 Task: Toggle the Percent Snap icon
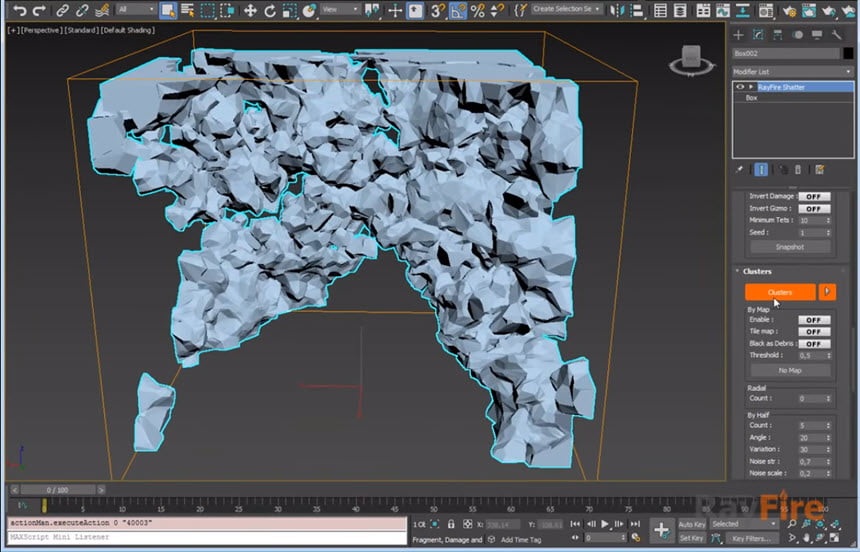[478, 10]
